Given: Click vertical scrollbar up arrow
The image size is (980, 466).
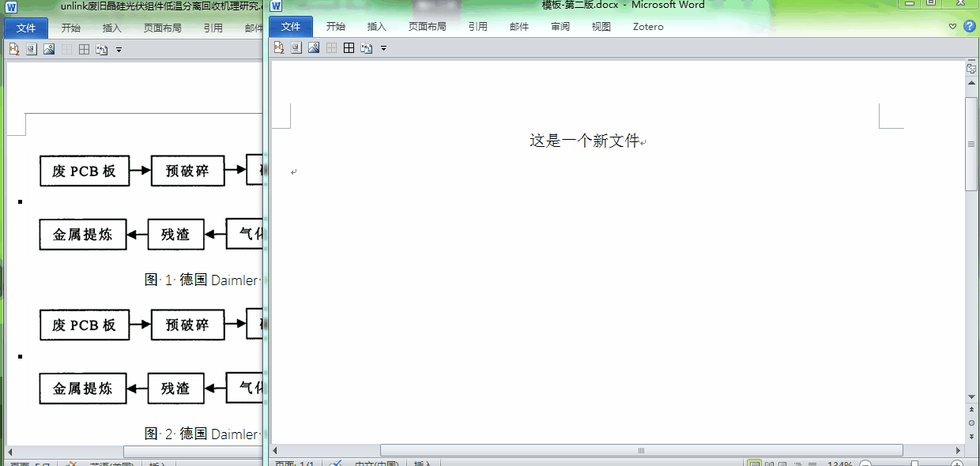Looking at the screenshot, I should coord(971,84).
